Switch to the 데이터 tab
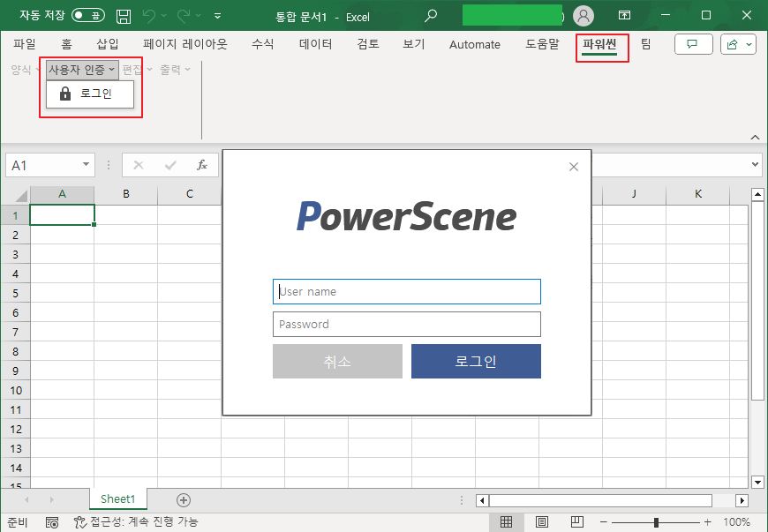This screenshot has width=768, height=532. 315,44
